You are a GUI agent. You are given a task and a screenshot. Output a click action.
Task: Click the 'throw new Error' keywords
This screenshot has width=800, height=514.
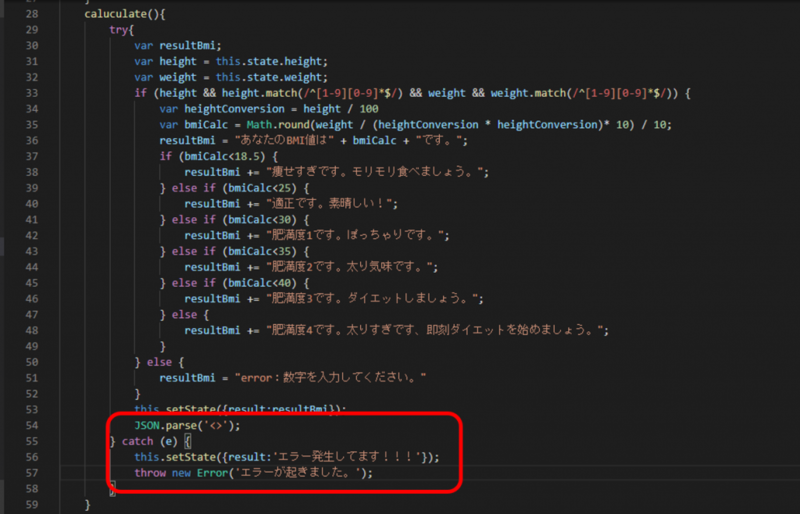[181, 473]
